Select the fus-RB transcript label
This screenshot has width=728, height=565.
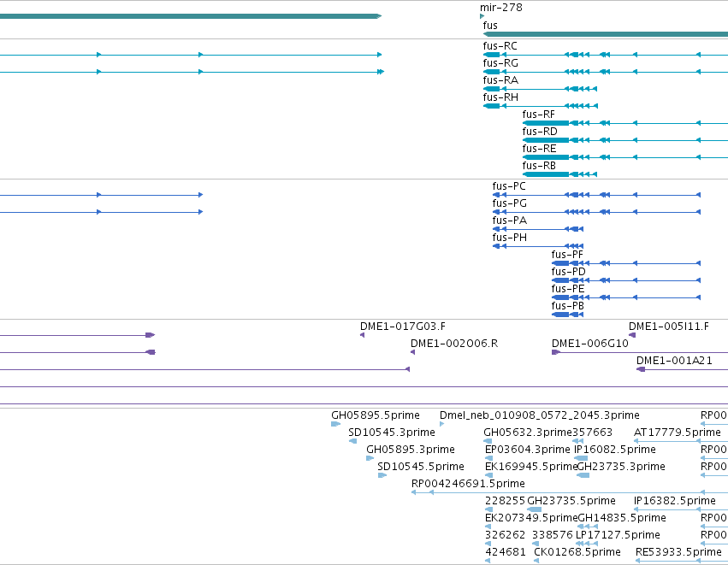[x=539, y=166]
